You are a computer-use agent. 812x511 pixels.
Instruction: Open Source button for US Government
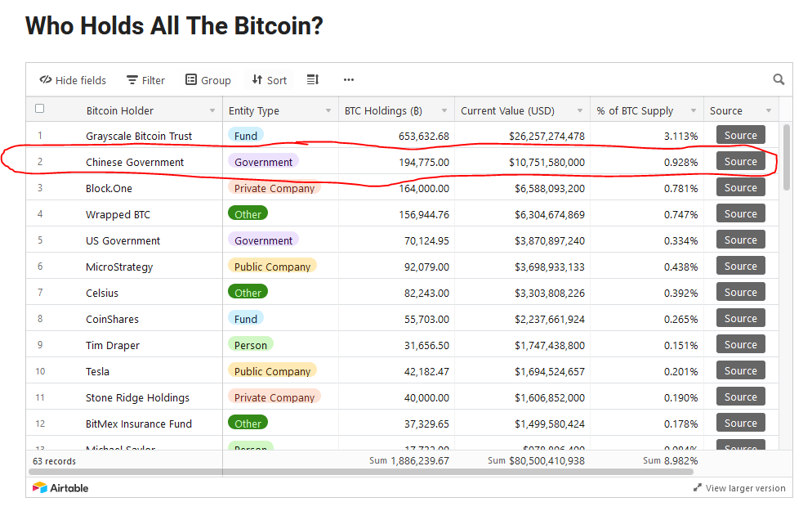pyautogui.click(x=741, y=240)
